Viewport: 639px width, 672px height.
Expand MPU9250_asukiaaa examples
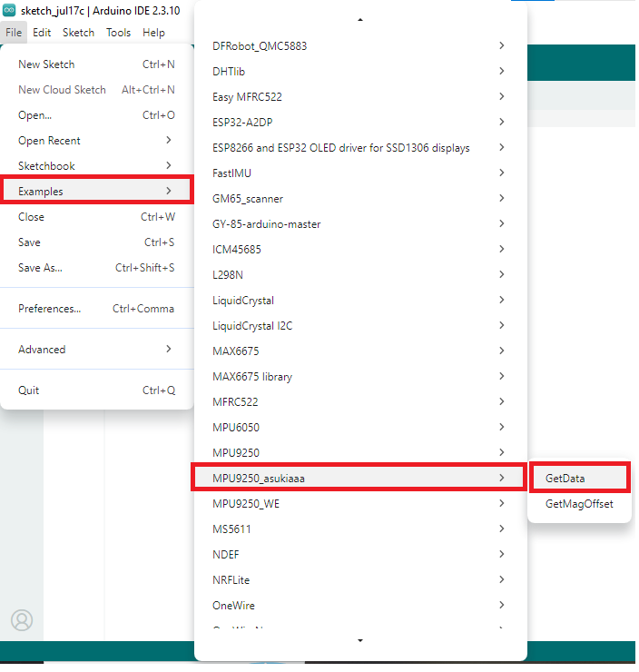click(360, 478)
